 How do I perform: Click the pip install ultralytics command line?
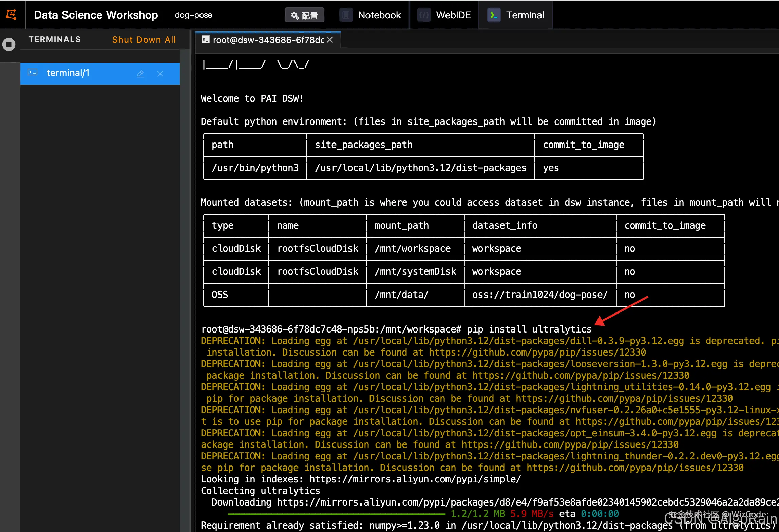(529, 329)
